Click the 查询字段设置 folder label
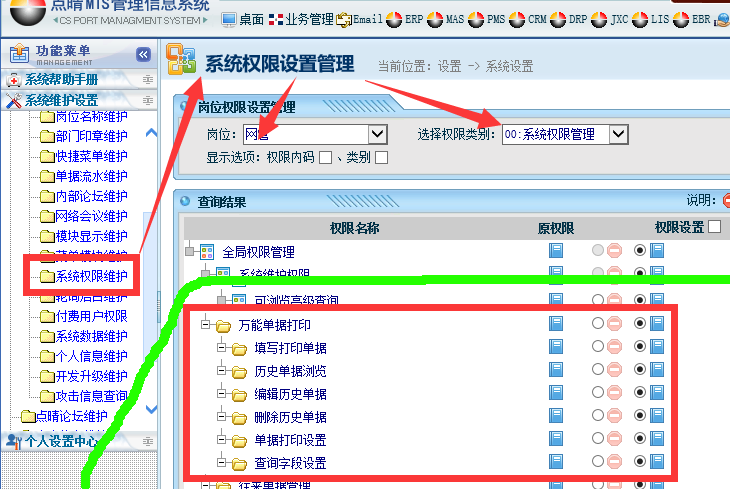The height and width of the screenshot is (489, 730). 290,463
